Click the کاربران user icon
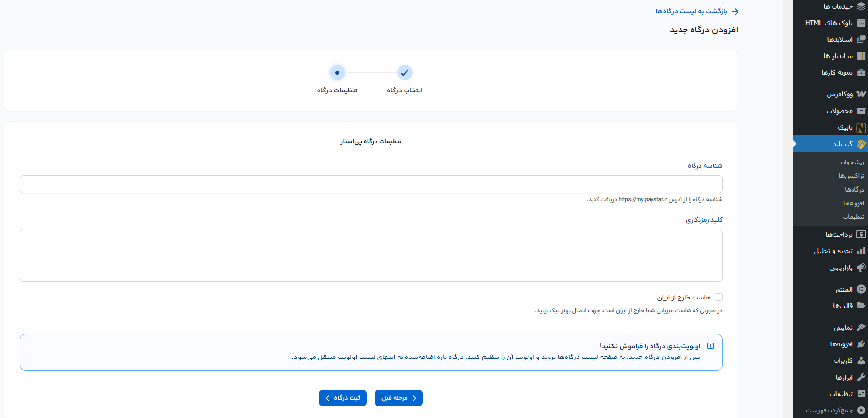 [x=861, y=360]
